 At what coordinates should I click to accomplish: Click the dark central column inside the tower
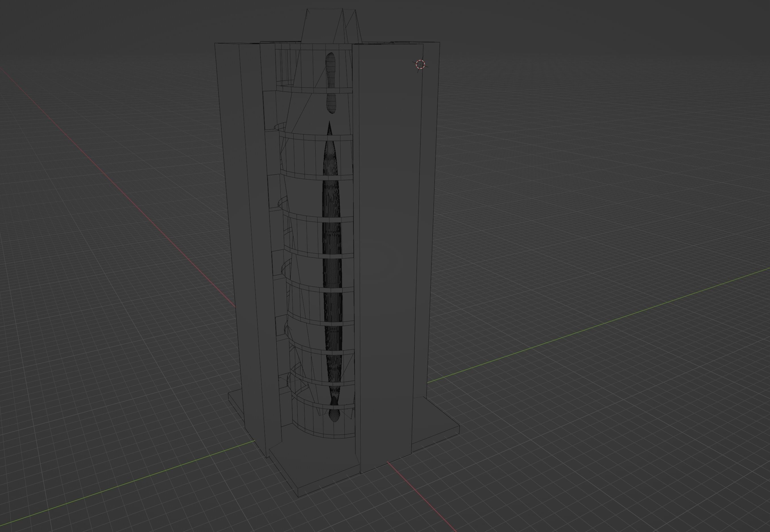click(x=331, y=233)
